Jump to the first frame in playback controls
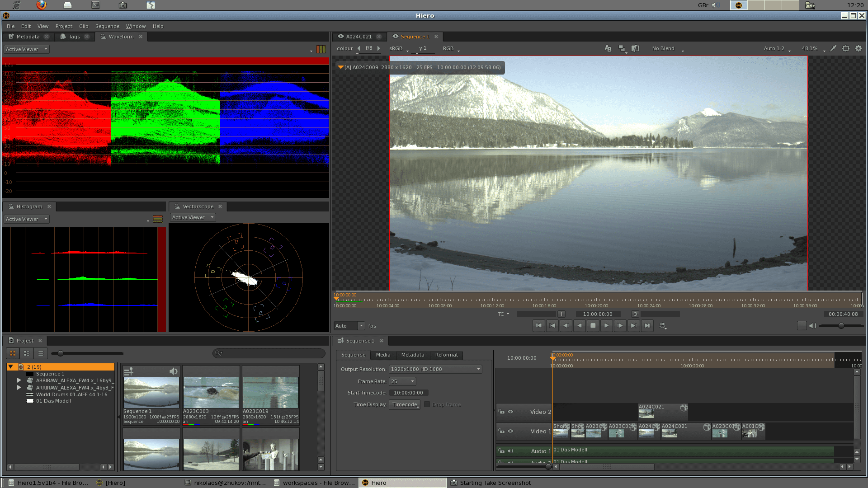This screenshot has width=868, height=488. 538,325
